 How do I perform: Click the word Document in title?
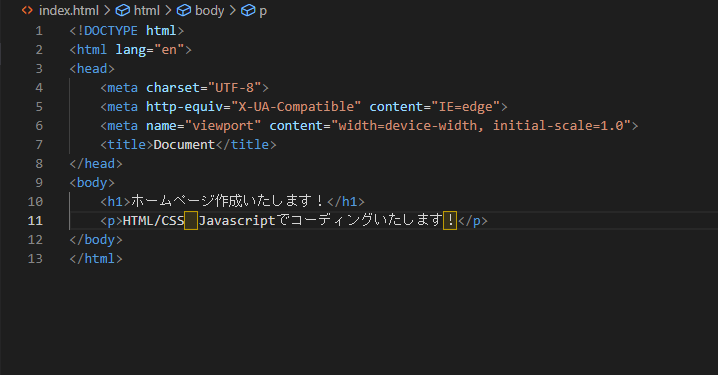pyautogui.click(x=184, y=145)
